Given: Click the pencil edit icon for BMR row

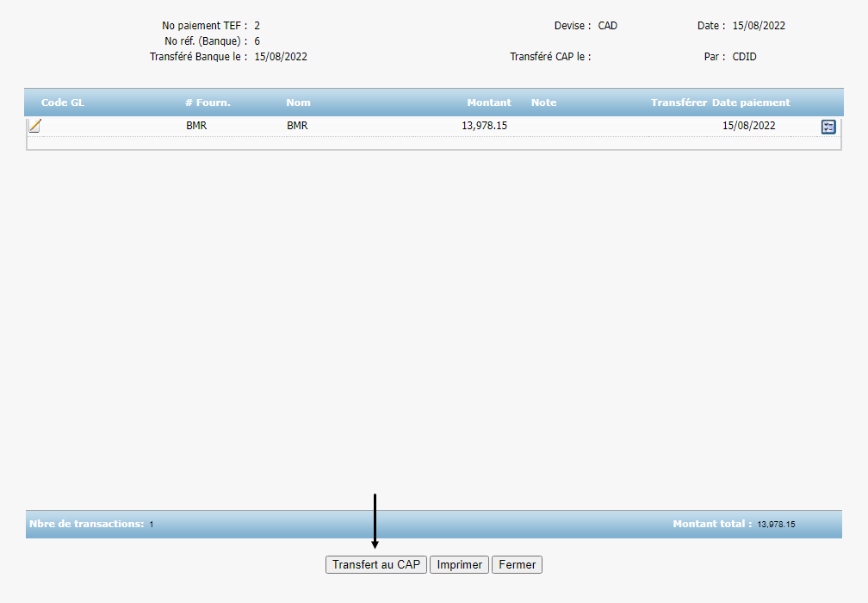Looking at the screenshot, I should (x=35, y=126).
